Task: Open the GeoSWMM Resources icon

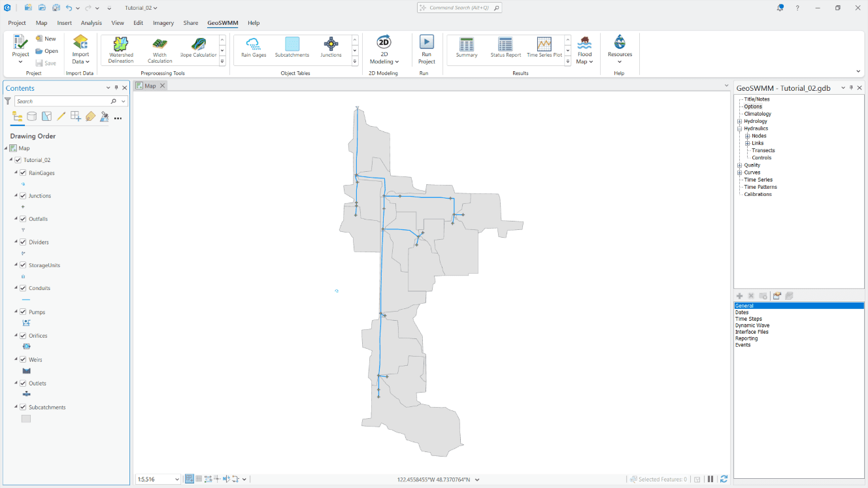Action: pos(620,49)
